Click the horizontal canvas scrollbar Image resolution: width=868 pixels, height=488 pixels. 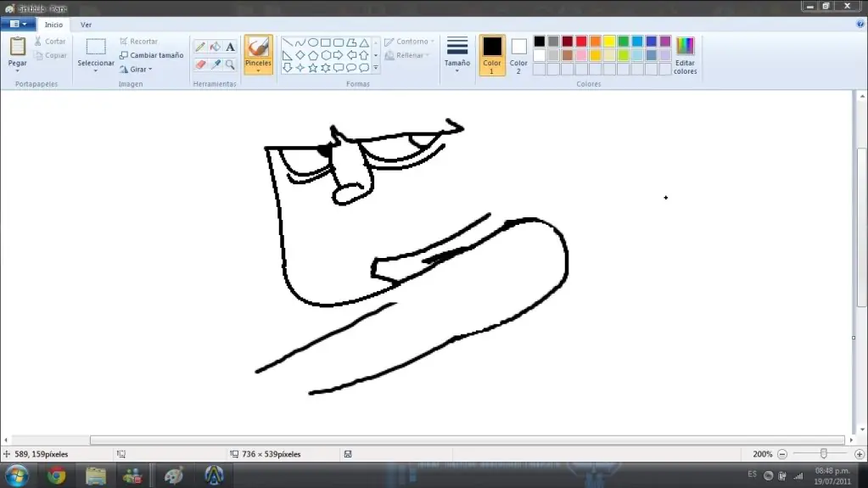(467, 440)
